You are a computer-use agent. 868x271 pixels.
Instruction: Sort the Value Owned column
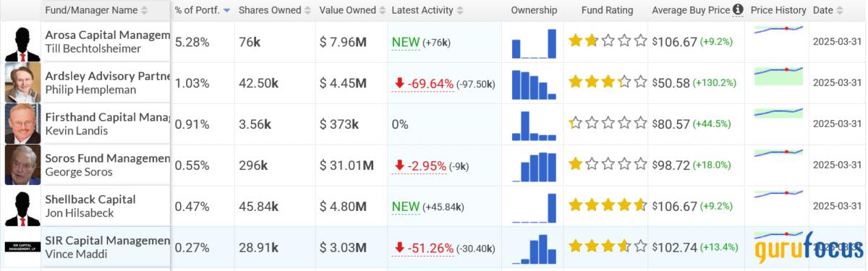click(383, 11)
